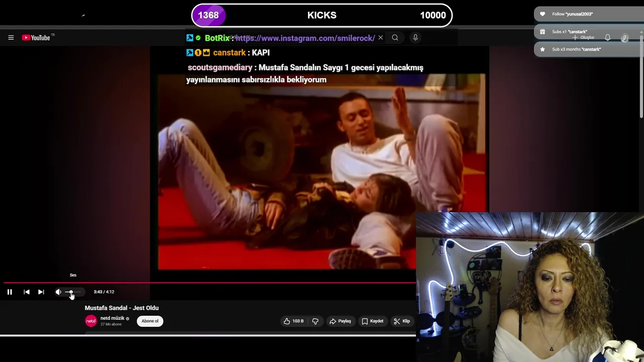Click the Follow yunusal2003 alert
Screen dimensions: 644x362
589,14
